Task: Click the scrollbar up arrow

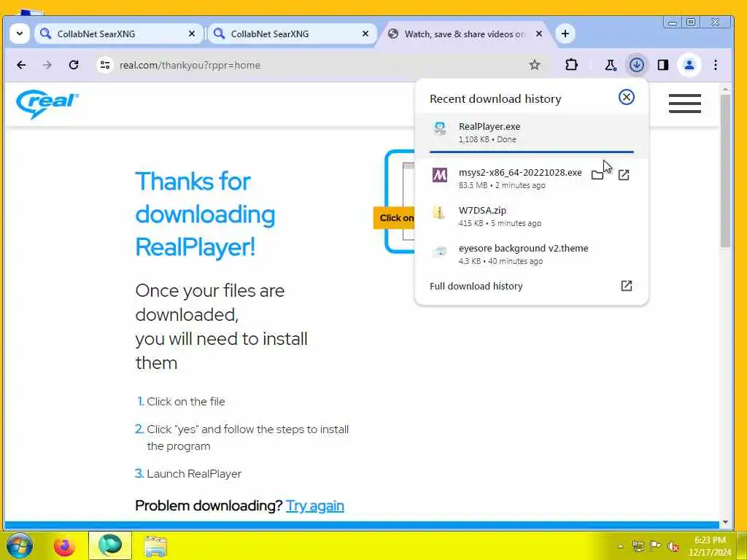Action: (725, 90)
